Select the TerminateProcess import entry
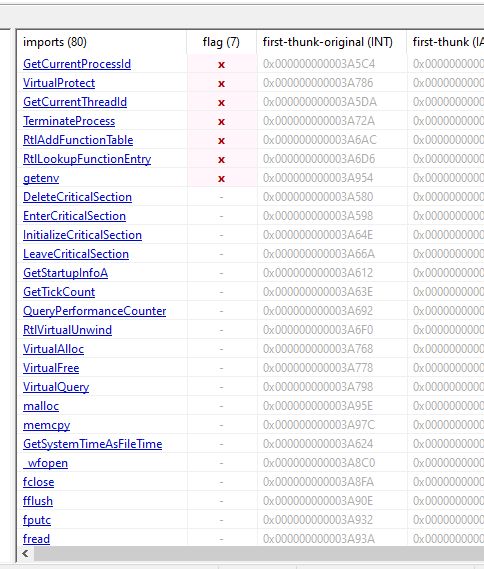Viewport: 484px width, 569px height. click(x=69, y=121)
